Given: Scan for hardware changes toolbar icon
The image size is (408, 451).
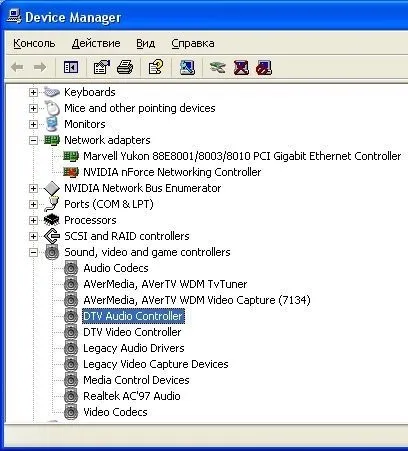Looking at the screenshot, I should pos(187,67).
